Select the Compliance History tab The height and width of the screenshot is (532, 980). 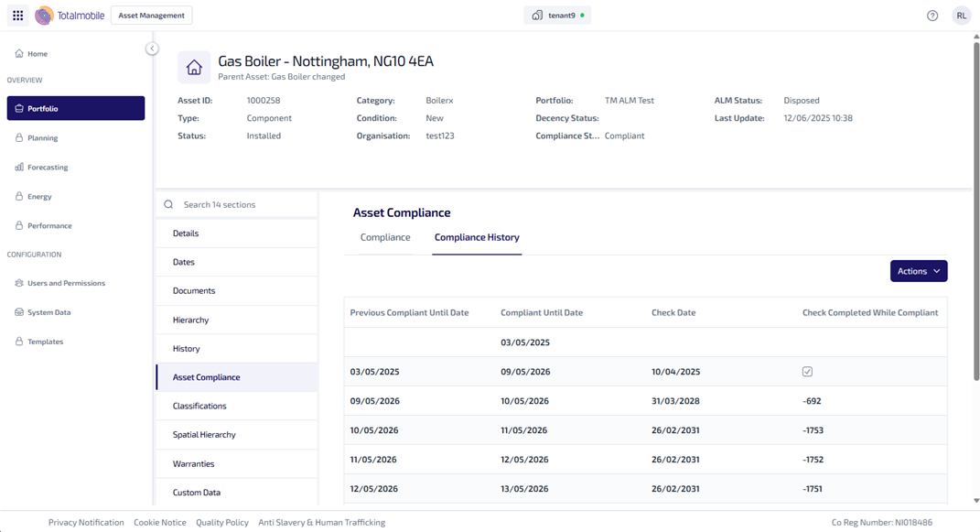(x=477, y=237)
